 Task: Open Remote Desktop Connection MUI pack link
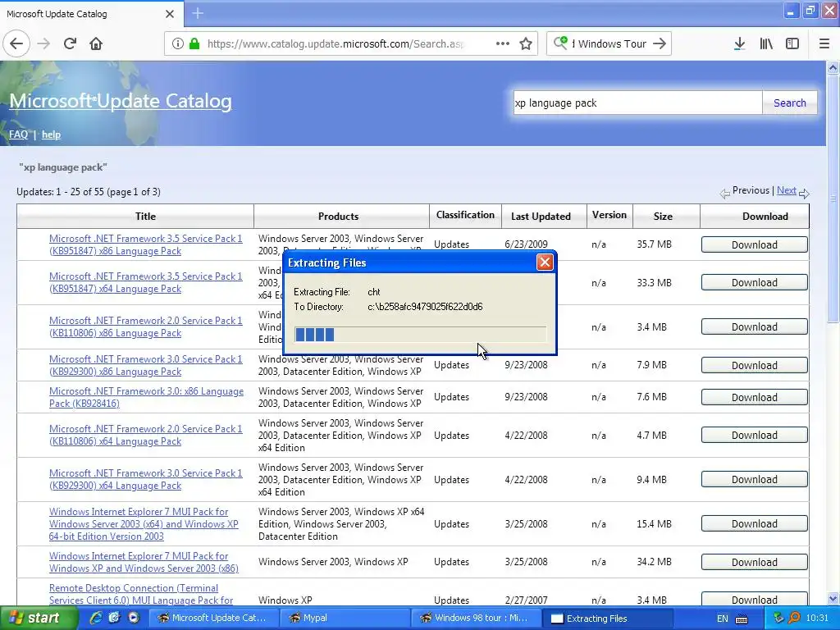click(141, 594)
